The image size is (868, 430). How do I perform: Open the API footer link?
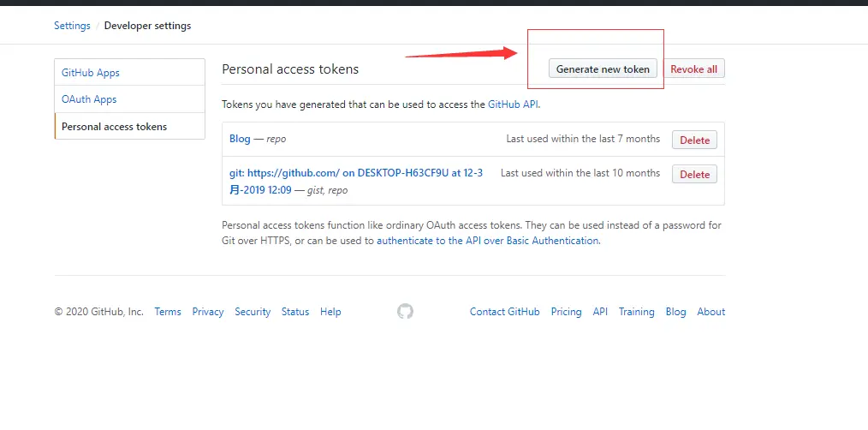[600, 312]
